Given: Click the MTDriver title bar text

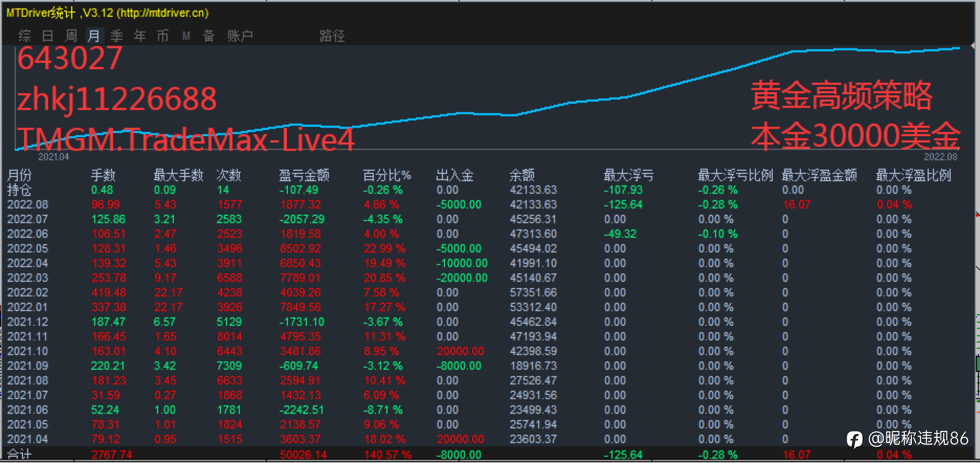Looking at the screenshot, I should 108,13.
